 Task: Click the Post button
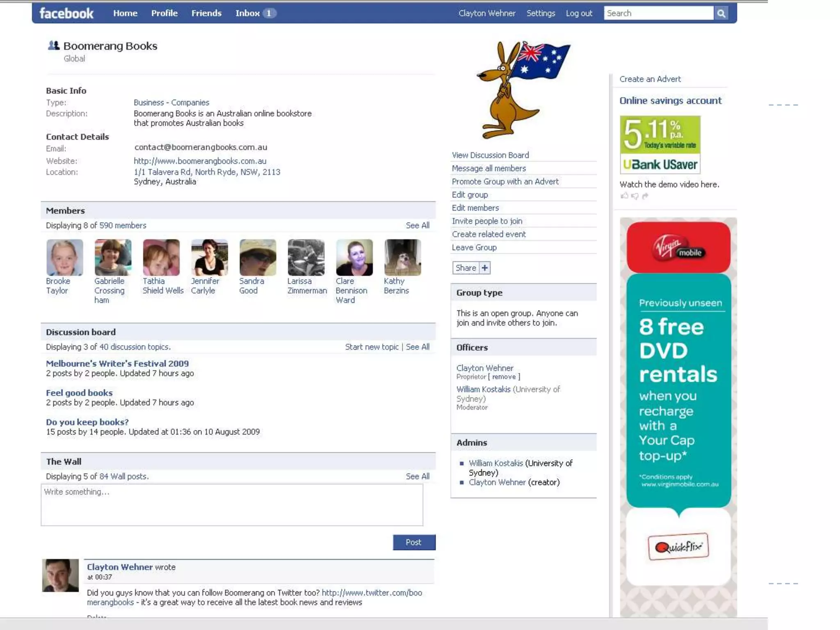coord(413,542)
